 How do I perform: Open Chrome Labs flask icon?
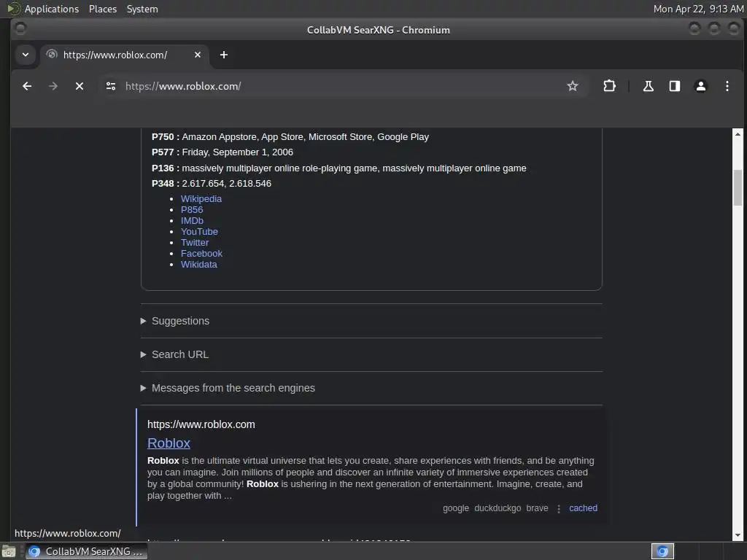click(x=649, y=86)
